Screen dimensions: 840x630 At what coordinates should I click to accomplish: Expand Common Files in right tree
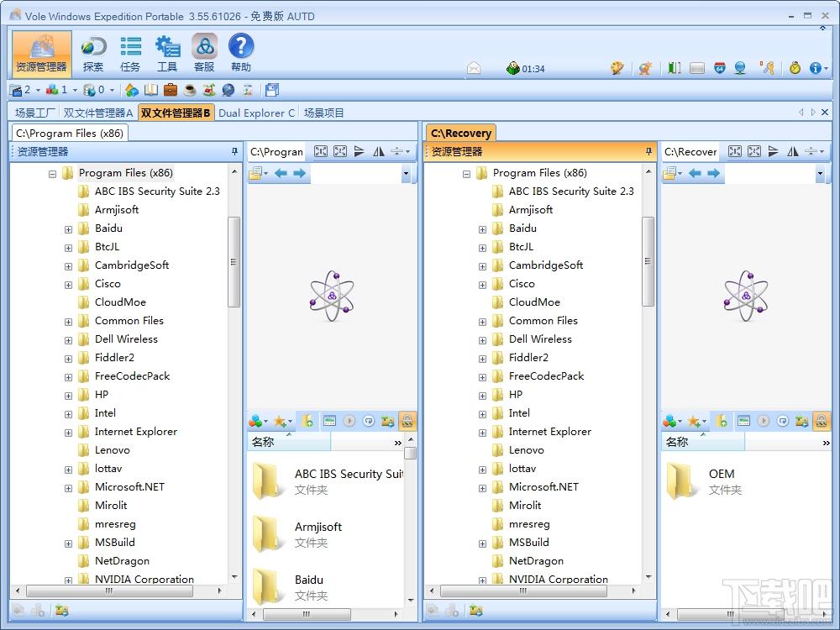tap(482, 323)
